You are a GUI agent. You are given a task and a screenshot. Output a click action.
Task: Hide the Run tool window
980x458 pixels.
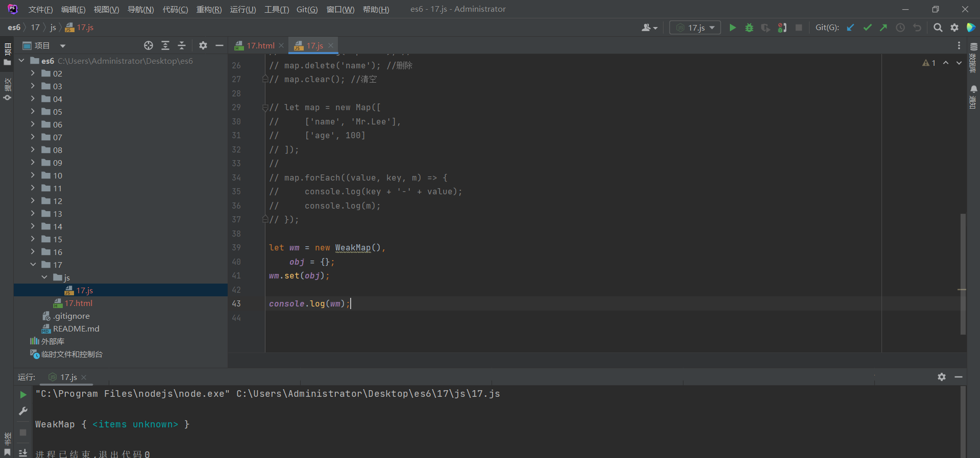point(959,377)
